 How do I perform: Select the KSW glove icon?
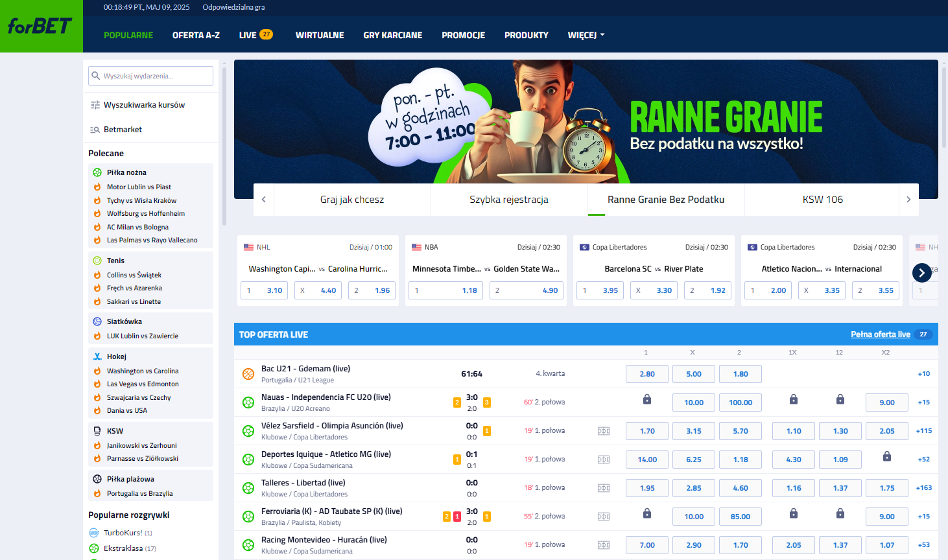(97, 431)
